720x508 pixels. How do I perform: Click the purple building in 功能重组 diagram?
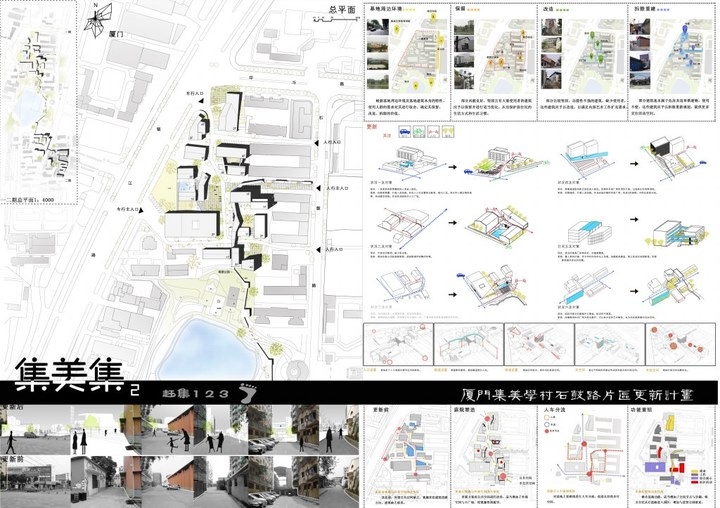[655, 467]
